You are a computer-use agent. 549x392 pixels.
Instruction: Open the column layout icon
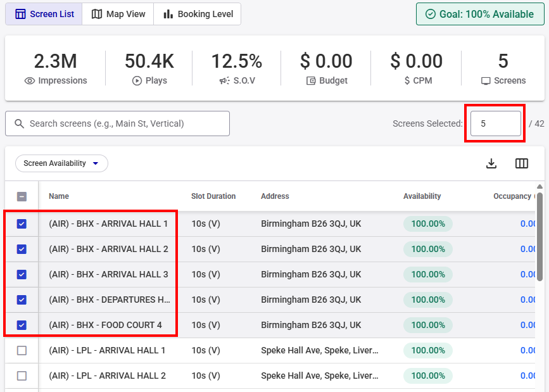coord(522,163)
